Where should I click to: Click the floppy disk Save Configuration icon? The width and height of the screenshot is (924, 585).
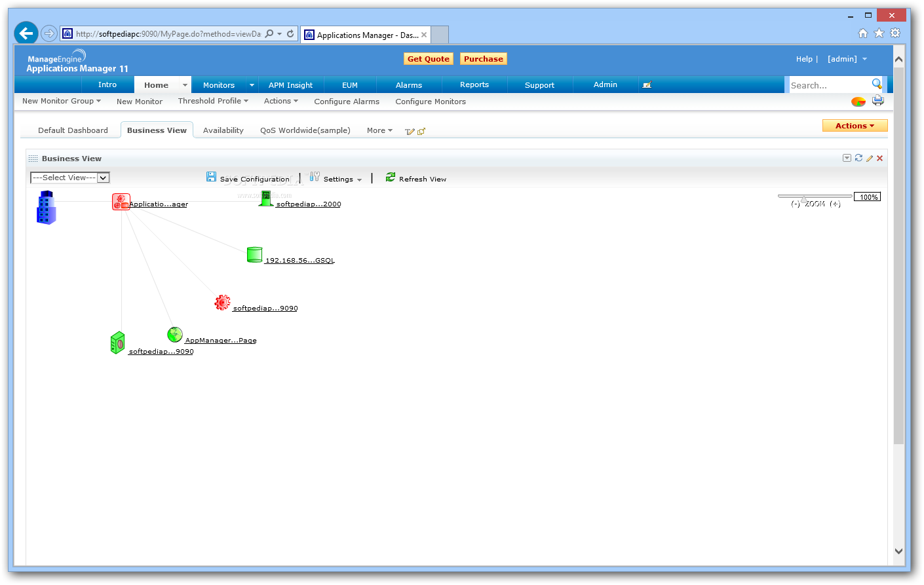click(211, 177)
